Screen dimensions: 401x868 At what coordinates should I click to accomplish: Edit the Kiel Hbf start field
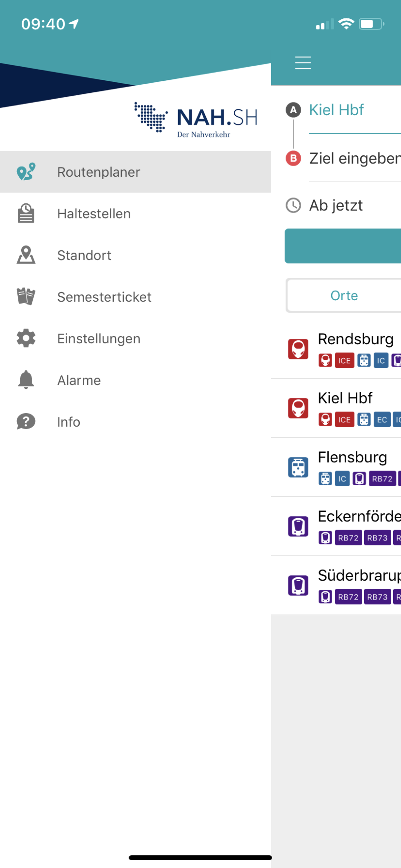point(355,110)
